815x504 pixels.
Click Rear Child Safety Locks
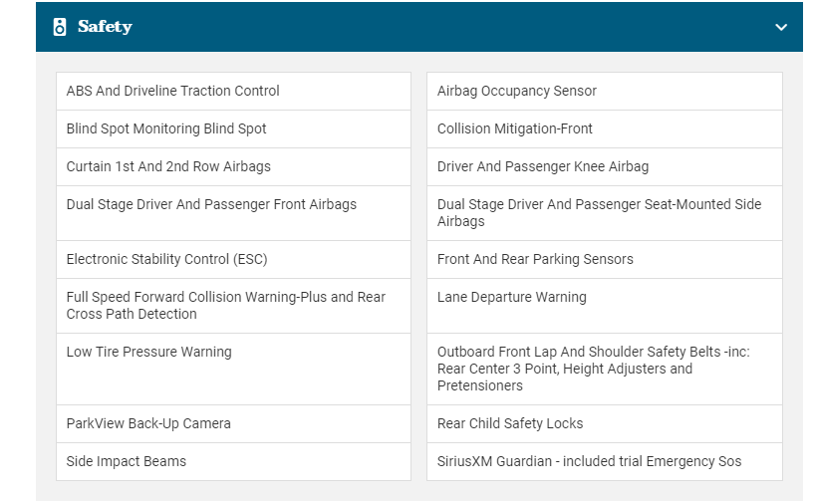click(510, 423)
